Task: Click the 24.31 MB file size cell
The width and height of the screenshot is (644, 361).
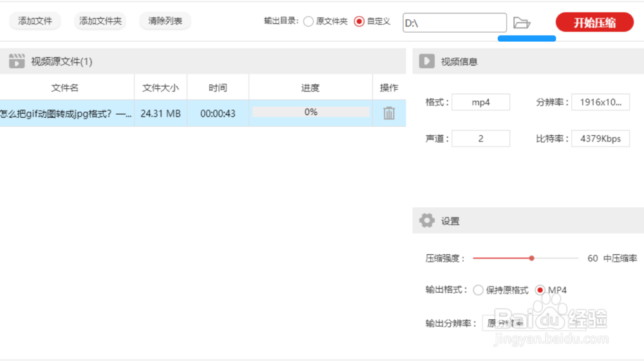Action: tap(160, 114)
